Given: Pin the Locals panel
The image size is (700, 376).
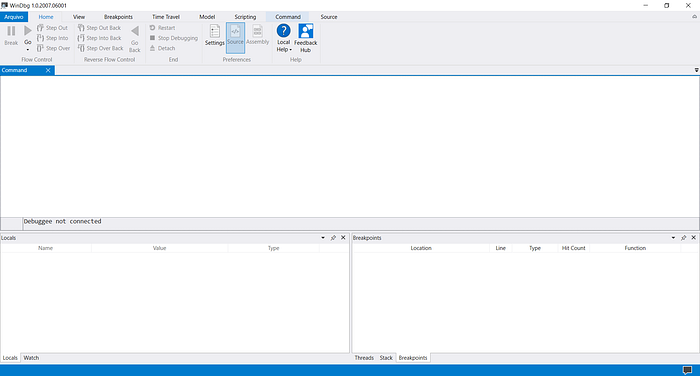Looking at the screenshot, I should pyautogui.click(x=333, y=238).
